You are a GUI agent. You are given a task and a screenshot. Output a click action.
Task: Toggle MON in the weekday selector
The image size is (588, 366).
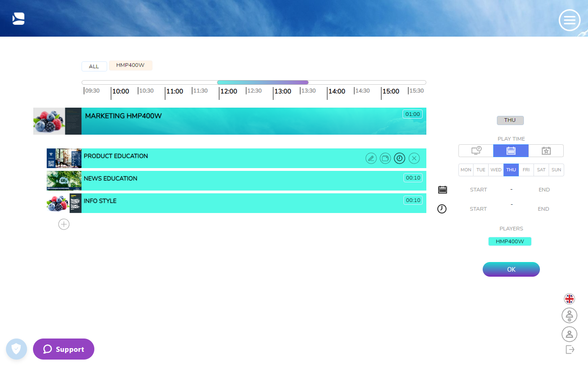click(466, 169)
